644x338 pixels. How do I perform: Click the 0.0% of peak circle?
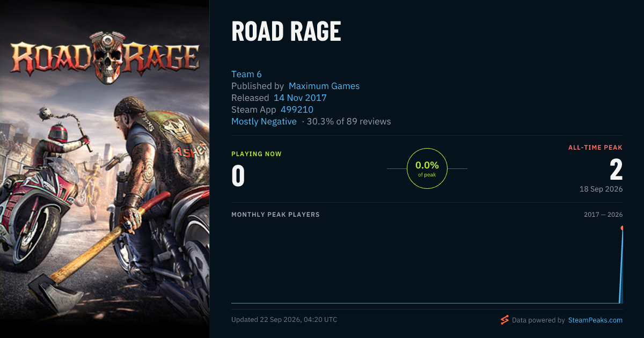pos(427,168)
